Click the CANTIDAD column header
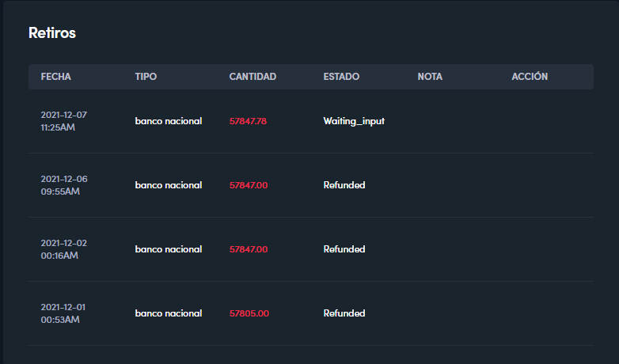 click(x=253, y=77)
